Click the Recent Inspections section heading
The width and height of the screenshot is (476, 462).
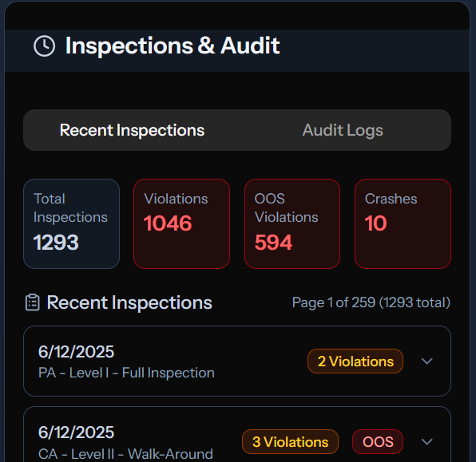point(129,302)
